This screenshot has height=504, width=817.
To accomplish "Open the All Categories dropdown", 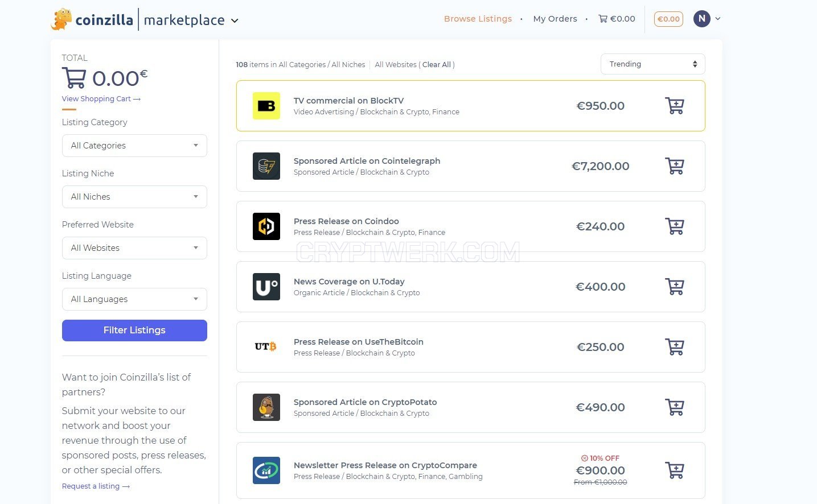I will (134, 146).
